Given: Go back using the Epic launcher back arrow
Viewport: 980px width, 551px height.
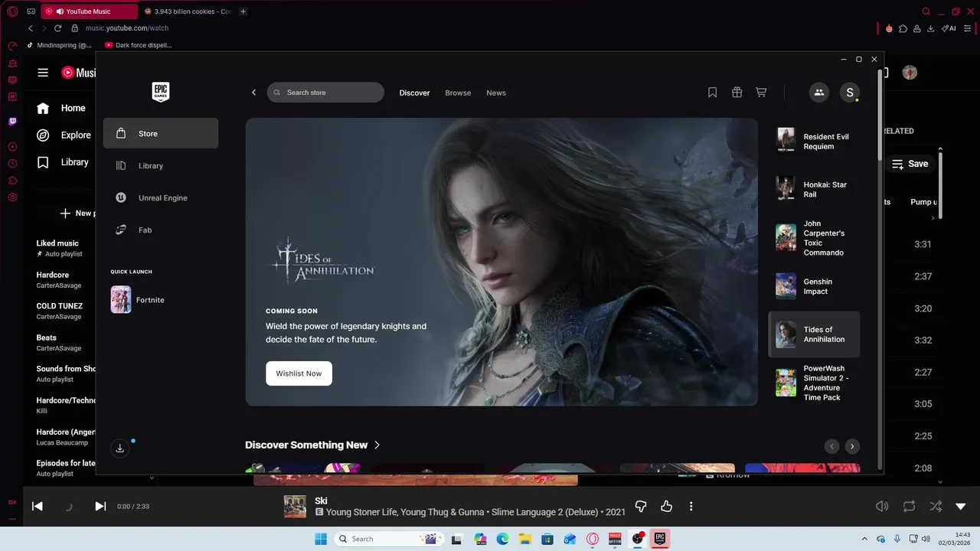Looking at the screenshot, I should tap(254, 93).
